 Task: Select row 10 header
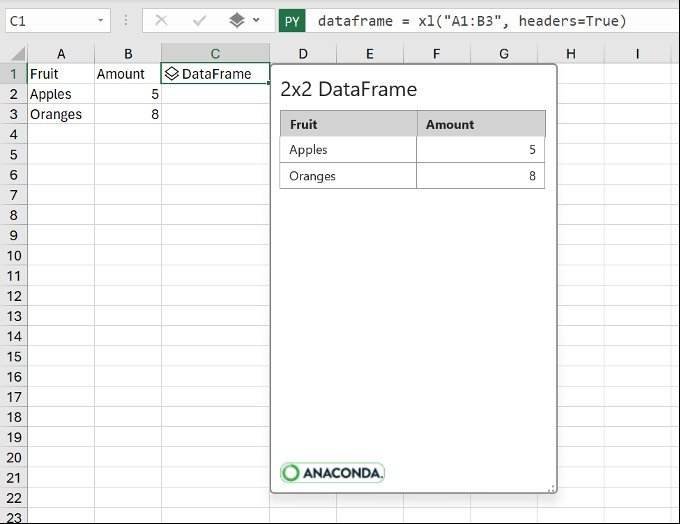(x=13, y=256)
